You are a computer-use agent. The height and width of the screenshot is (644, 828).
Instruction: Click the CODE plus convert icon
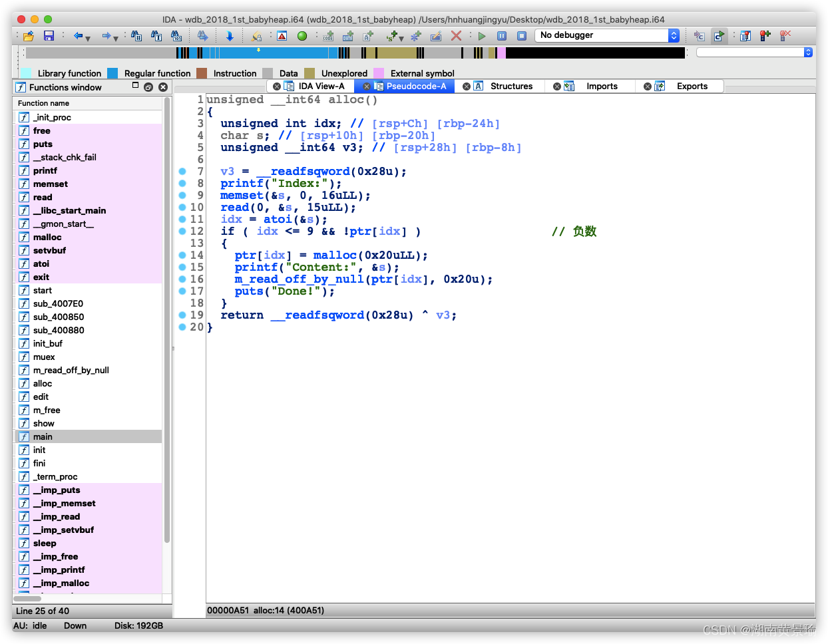pos(328,36)
